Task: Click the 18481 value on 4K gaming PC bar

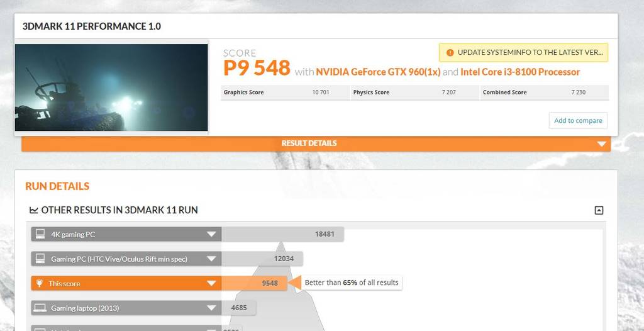Action: point(325,234)
